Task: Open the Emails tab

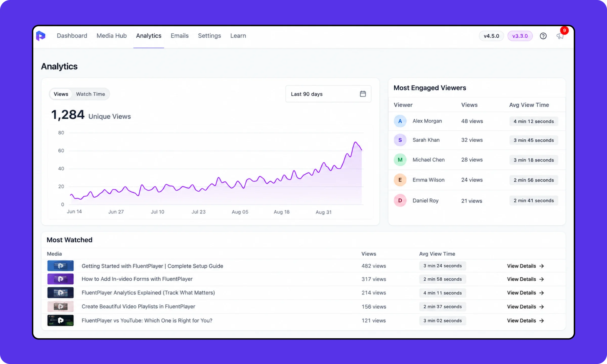Action: 180,36
